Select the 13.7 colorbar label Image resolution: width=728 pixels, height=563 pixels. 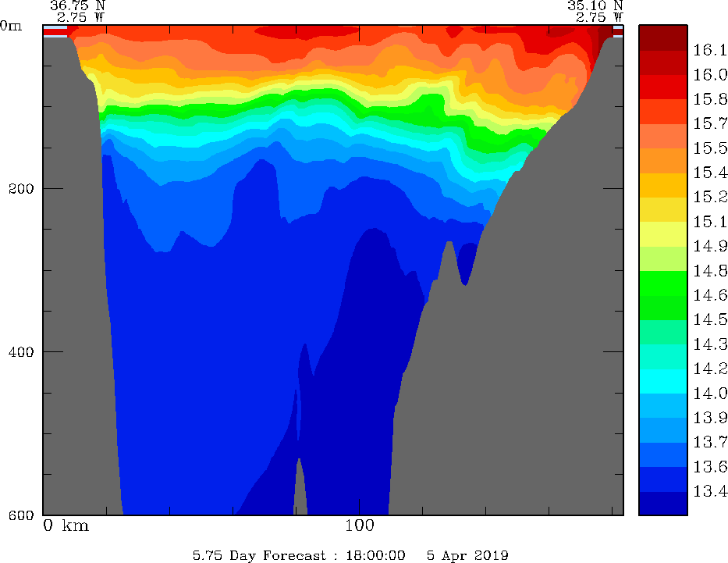[710, 443]
